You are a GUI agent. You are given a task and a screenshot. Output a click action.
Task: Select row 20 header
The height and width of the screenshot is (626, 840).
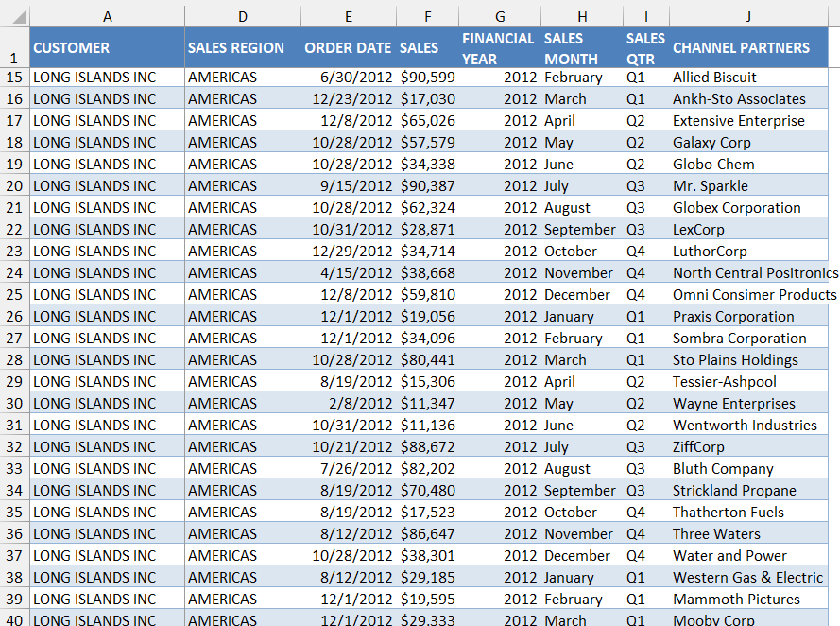click(14, 186)
